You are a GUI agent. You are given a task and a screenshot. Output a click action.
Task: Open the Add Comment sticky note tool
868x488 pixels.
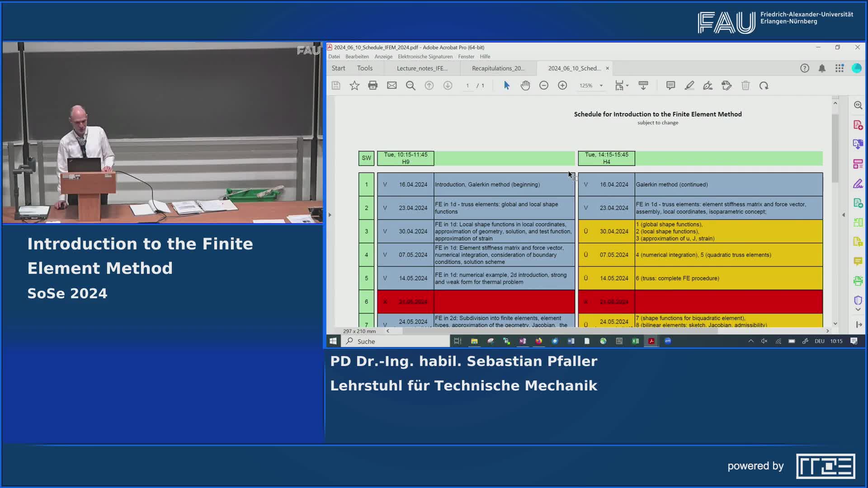coord(670,85)
